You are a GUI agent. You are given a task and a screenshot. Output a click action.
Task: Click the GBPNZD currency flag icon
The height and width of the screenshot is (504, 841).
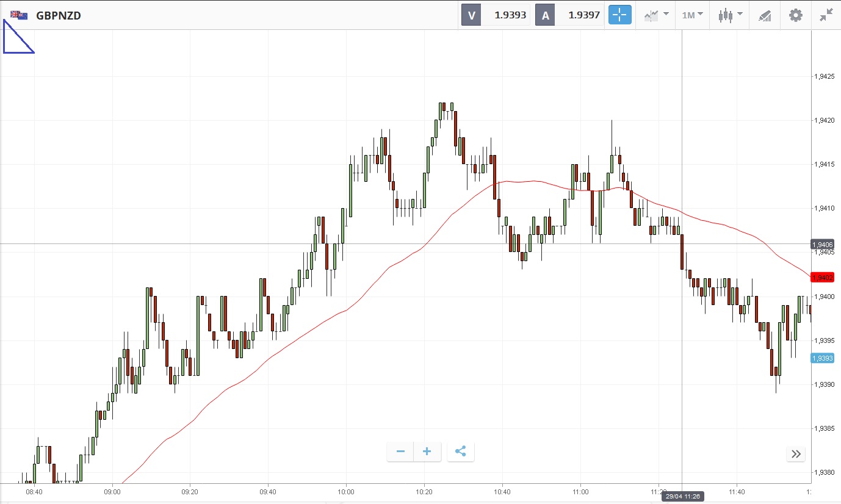click(19, 15)
